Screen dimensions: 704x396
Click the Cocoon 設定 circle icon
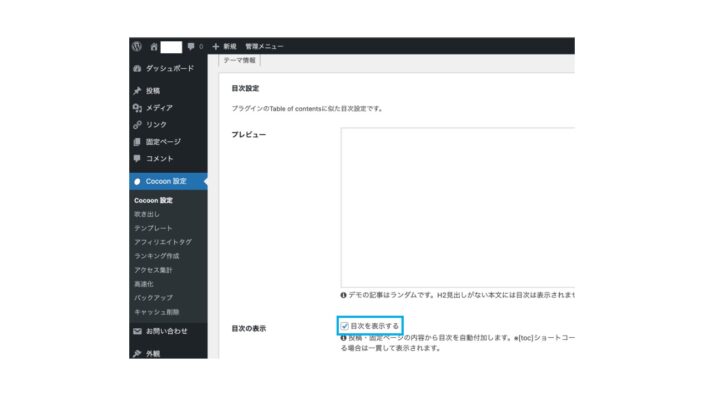click(x=137, y=181)
